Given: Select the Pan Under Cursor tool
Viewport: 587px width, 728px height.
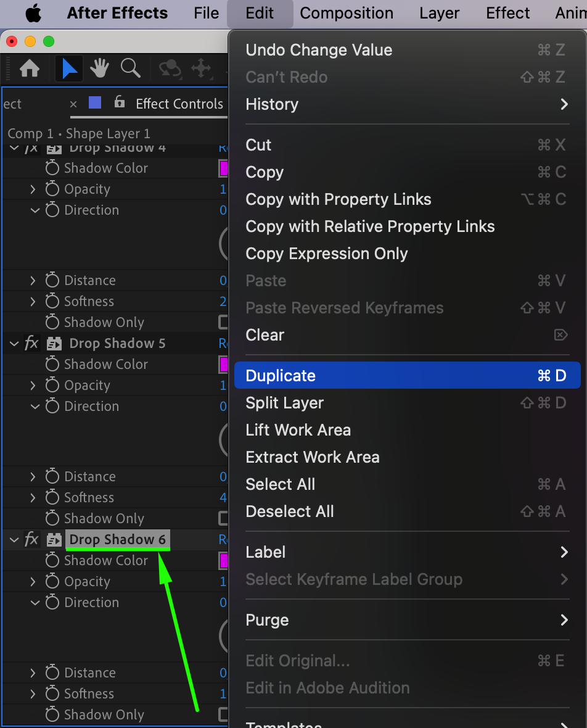Looking at the screenshot, I should pos(202,68).
